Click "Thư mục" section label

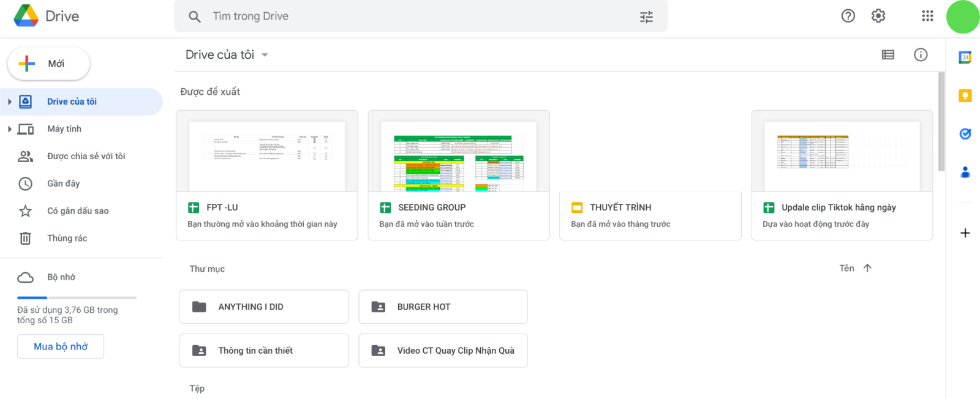[207, 269]
